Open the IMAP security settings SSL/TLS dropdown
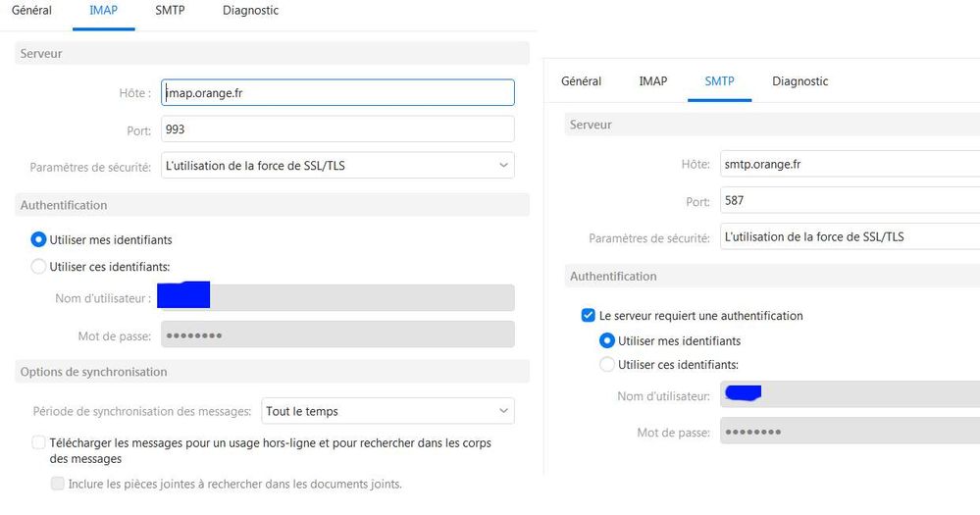The image size is (980, 515). [x=337, y=165]
